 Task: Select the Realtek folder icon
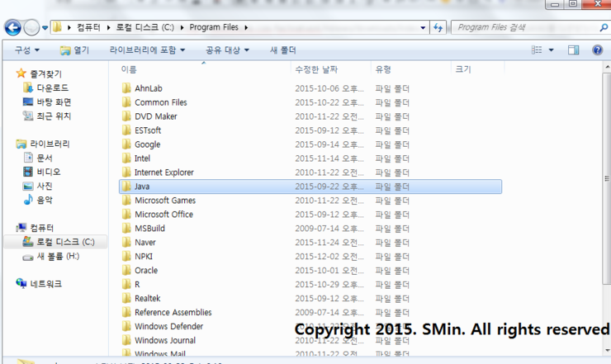(x=126, y=299)
